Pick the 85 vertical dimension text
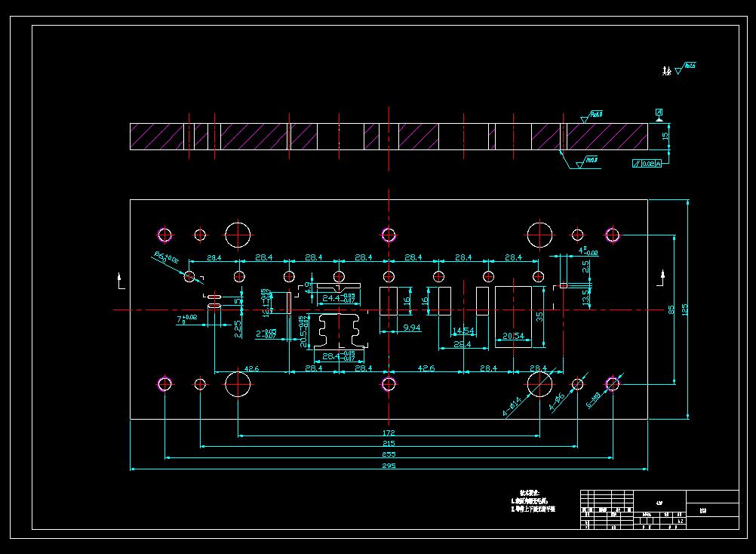 [671, 309]
